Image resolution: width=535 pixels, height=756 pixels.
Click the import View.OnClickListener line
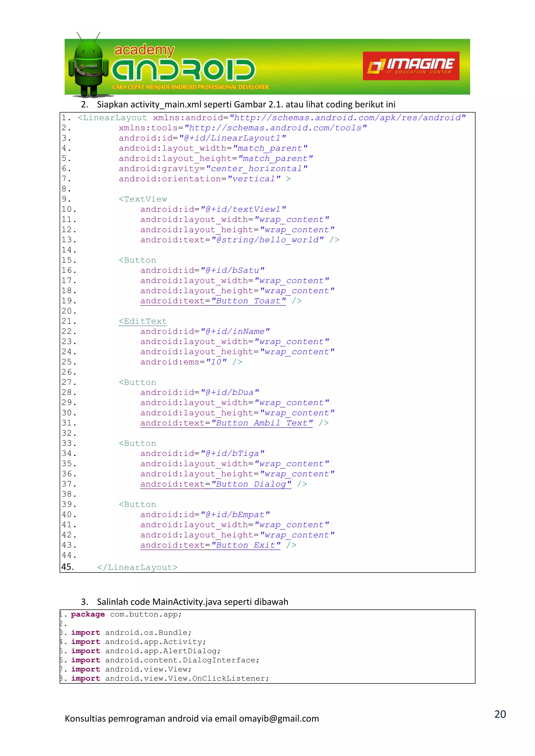coord(170,679)
